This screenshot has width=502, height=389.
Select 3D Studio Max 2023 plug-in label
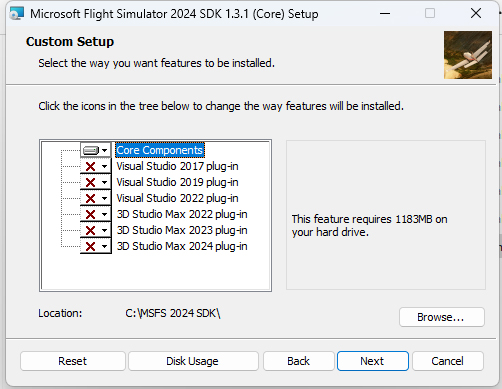pyautogui.click(x=182, y=230)
